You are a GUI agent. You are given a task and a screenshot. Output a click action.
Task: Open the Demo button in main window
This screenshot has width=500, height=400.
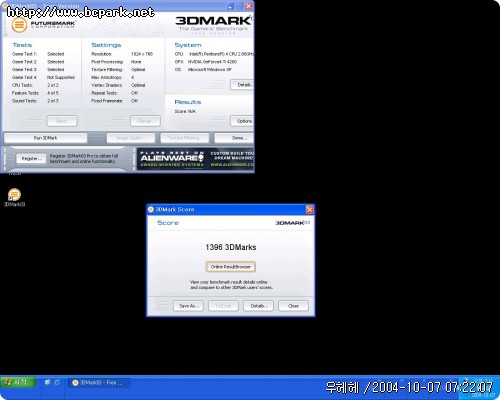pos(234,138)
